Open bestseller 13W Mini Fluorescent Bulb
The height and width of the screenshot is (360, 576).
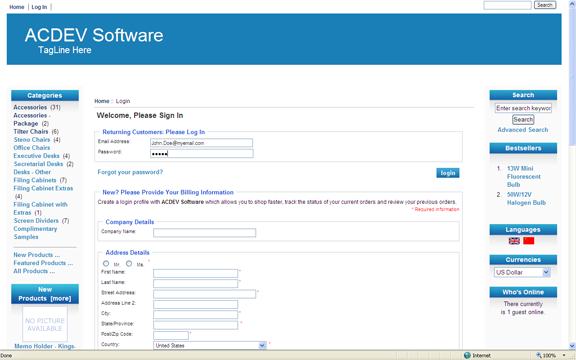tap(523, 177)
